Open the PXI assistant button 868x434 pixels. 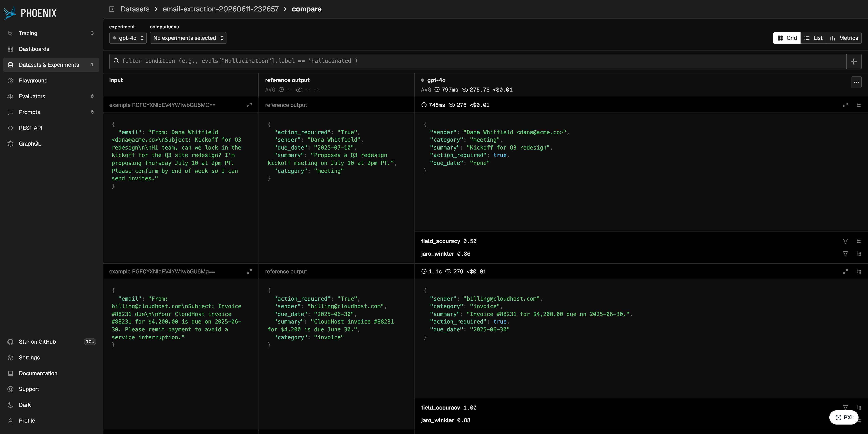tap(844, 417)
